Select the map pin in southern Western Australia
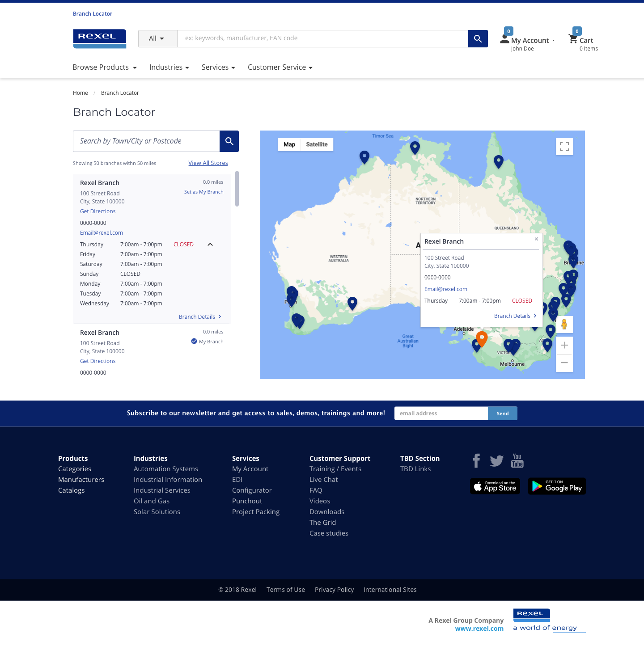 (x=352, y=303)
